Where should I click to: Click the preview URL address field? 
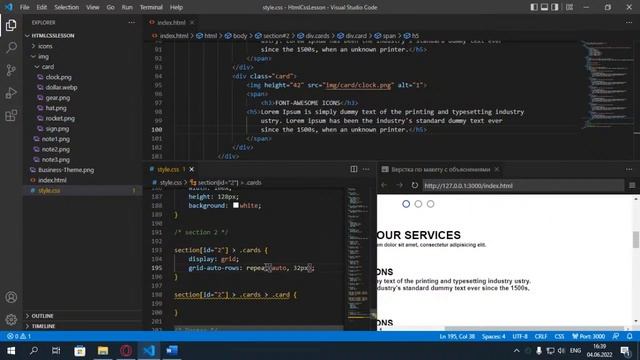pos(522,185)
